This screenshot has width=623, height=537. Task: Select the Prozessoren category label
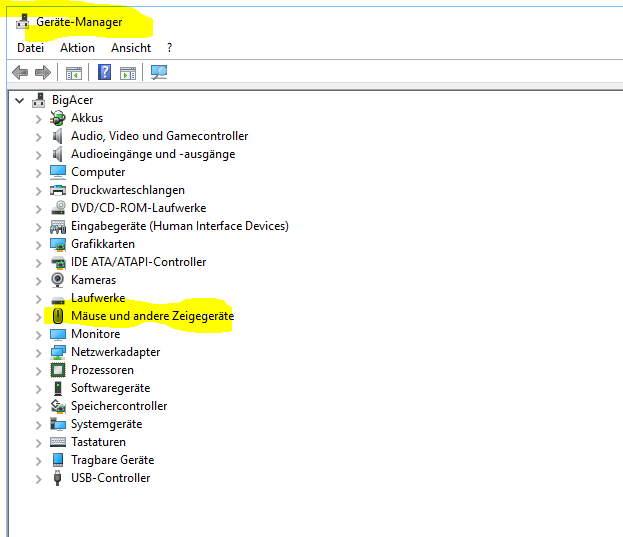[x=102, y=370]
